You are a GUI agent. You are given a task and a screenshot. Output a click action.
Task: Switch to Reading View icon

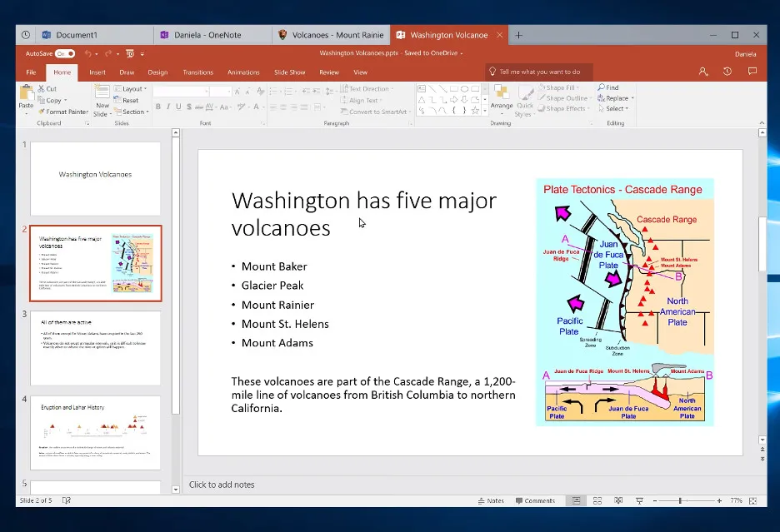(618, 500)
